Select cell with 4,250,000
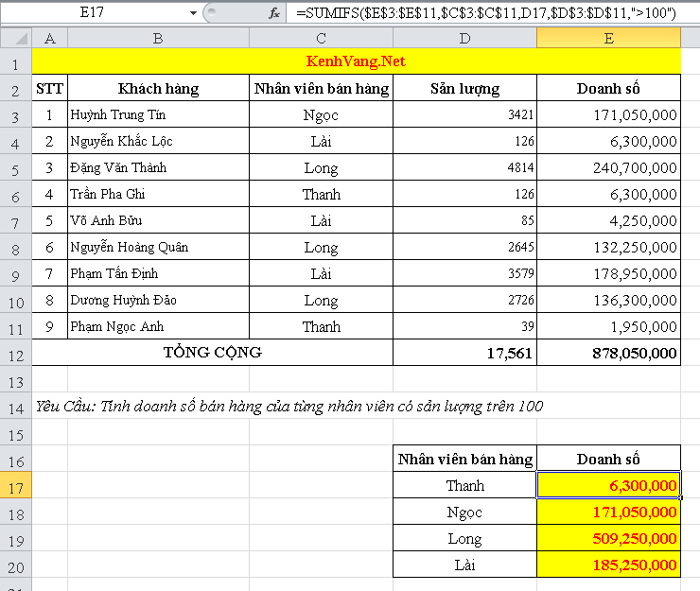This screenshot has height=591, width=700. click(608, 220)
